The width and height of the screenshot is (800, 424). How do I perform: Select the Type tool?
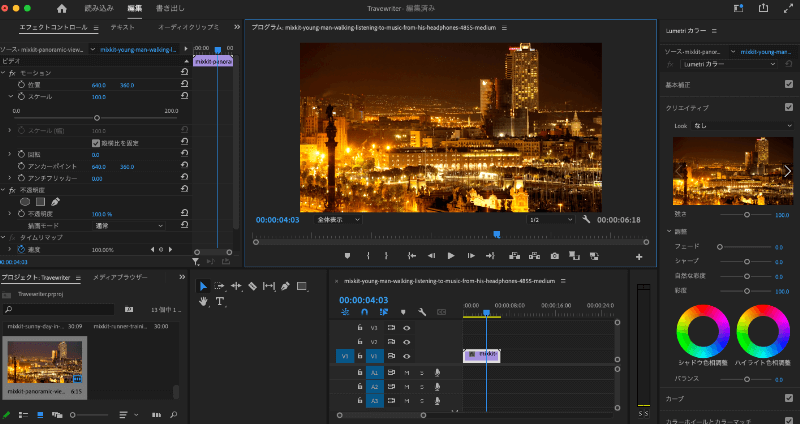click(x=220, y=301)
